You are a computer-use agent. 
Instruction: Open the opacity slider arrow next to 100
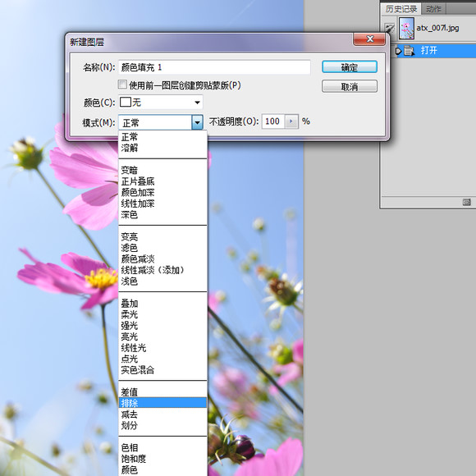[x=291, y=121]
